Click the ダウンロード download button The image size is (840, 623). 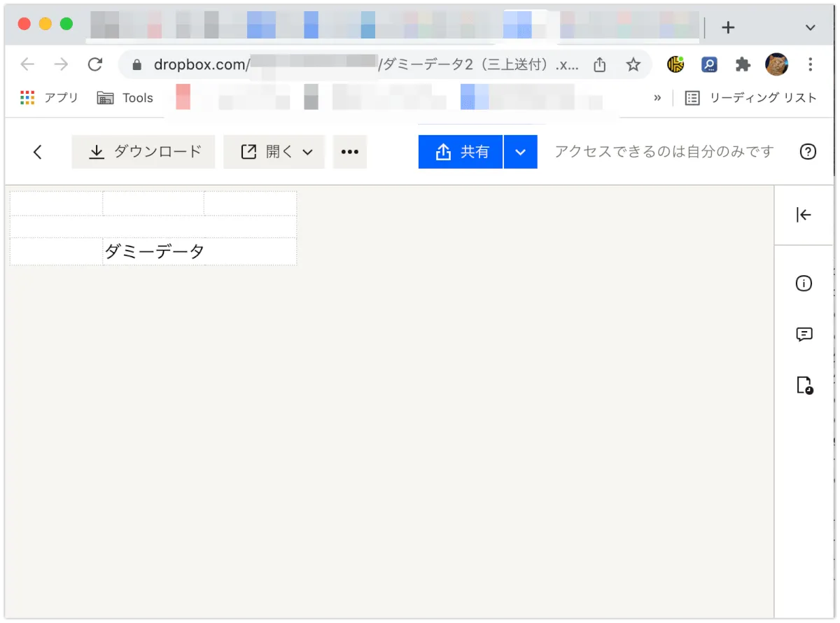click(145, 152)
